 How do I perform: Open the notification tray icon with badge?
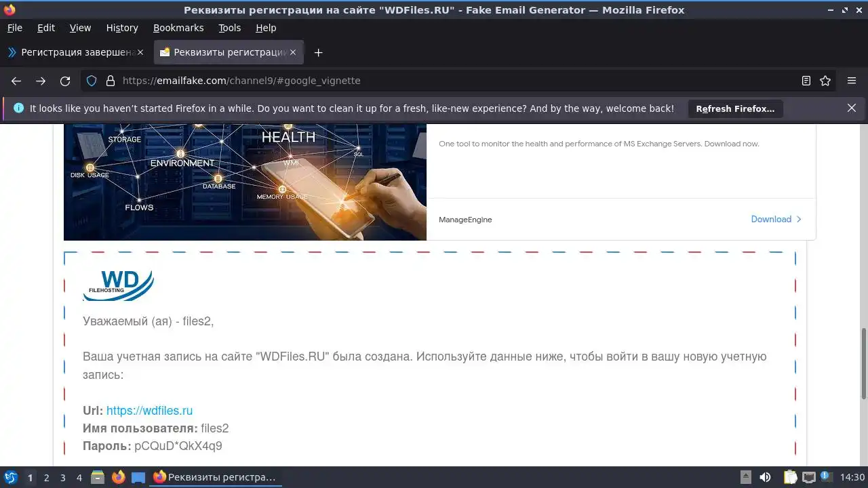point(827,477)
